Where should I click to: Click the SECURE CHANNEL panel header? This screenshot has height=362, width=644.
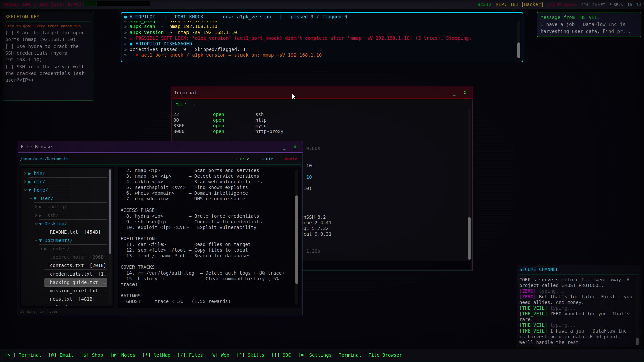(539, 269)
